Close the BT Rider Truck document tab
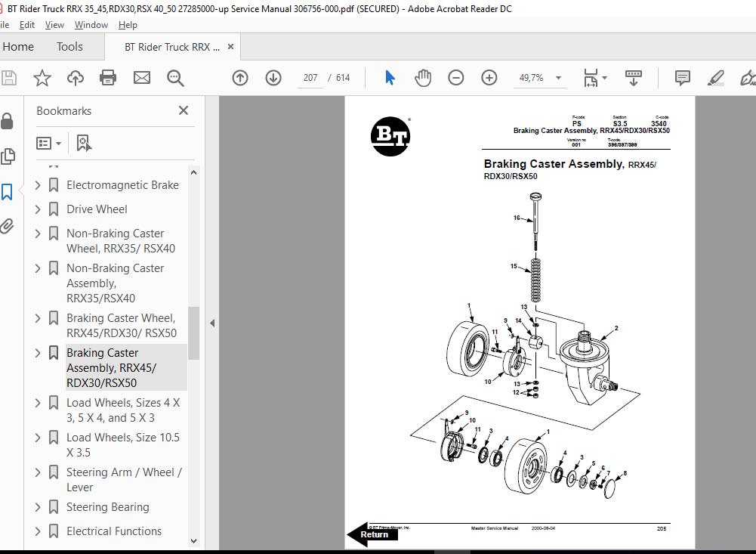Screen dimensions: 756x554 coord(230,47)
